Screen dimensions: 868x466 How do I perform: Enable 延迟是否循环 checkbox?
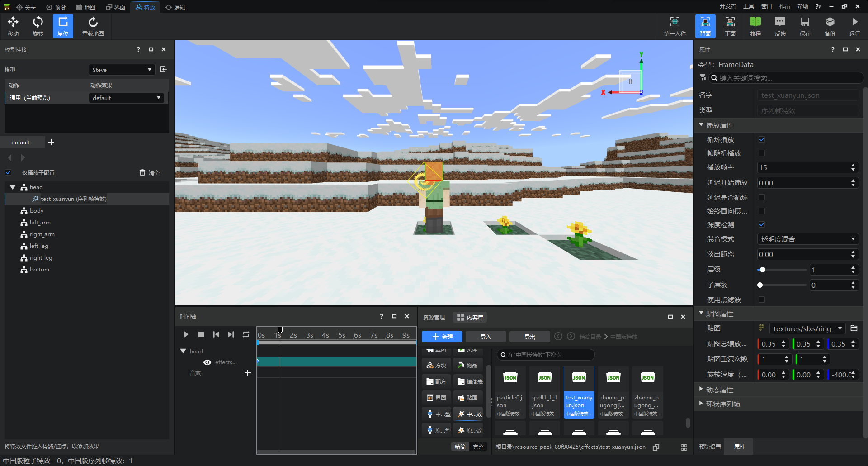pos(762,197)
